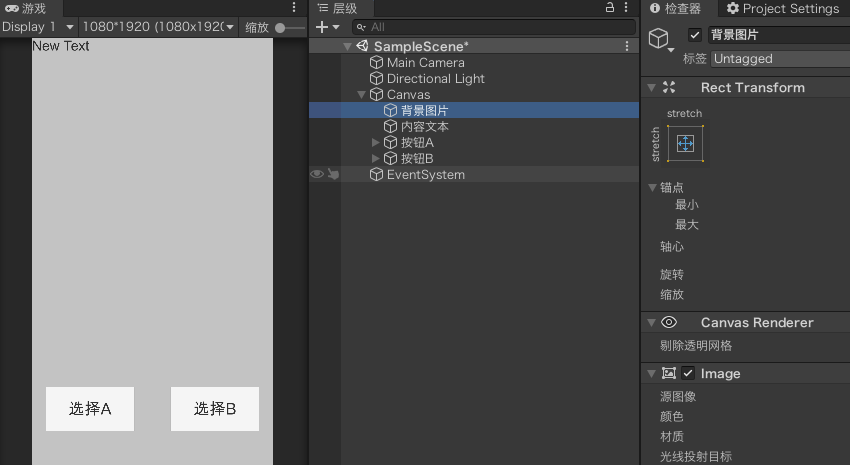Click the Unity scene icon beside SampleScene
Screen dimensions: 850x465
362,46
